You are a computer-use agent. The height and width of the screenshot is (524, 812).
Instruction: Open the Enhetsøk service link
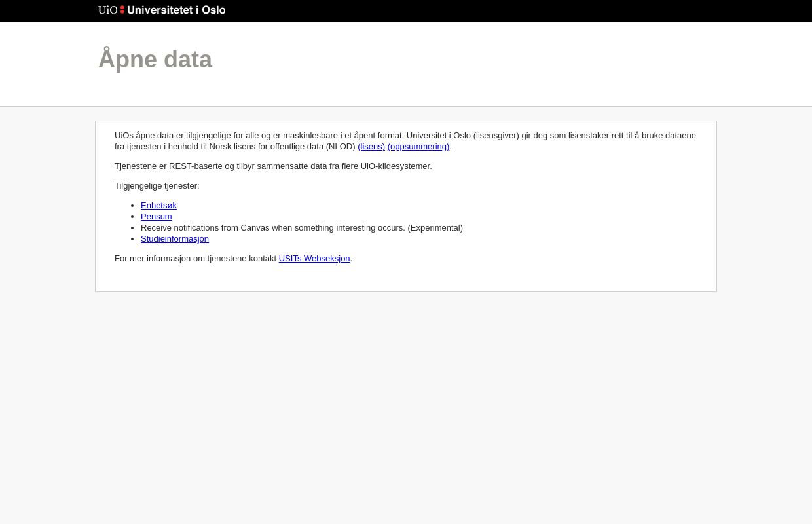pyautogui.click(x=158, y=206)
